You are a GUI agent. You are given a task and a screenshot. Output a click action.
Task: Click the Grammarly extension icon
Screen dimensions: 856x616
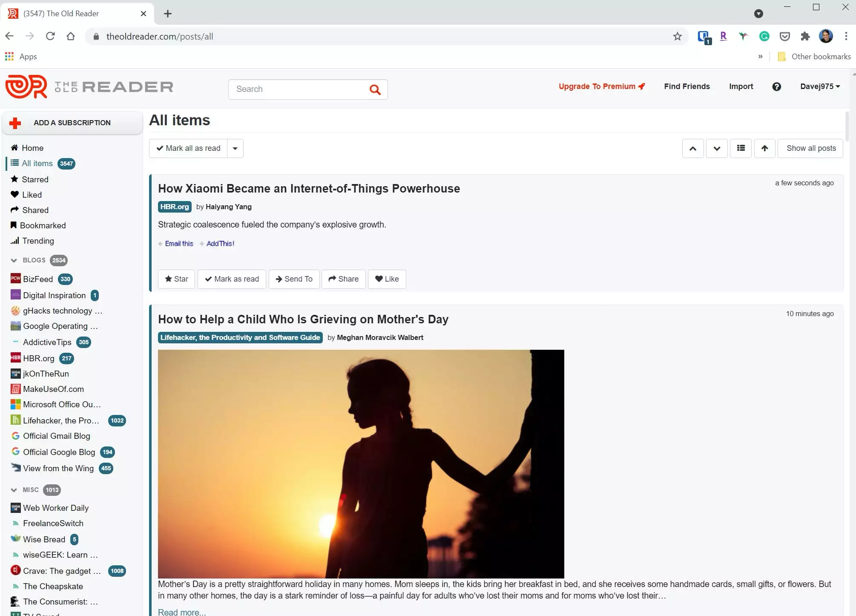point(764,37)
